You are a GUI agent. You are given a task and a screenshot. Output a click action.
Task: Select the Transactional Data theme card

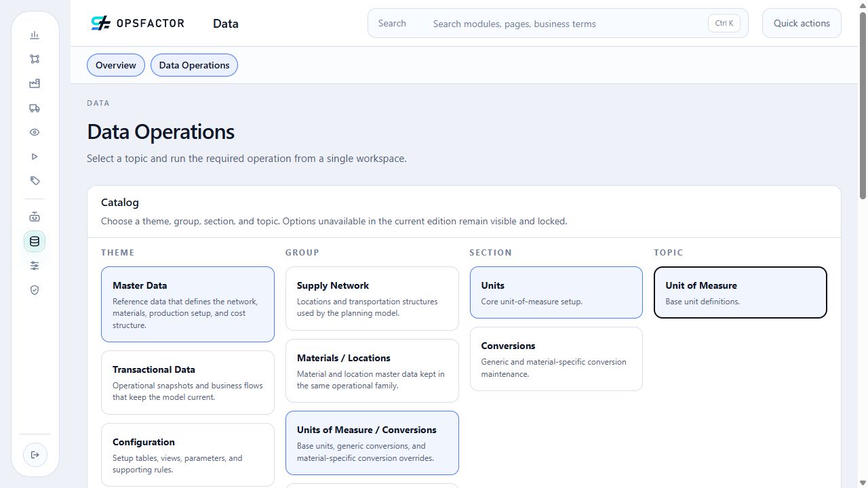point(188,382)
